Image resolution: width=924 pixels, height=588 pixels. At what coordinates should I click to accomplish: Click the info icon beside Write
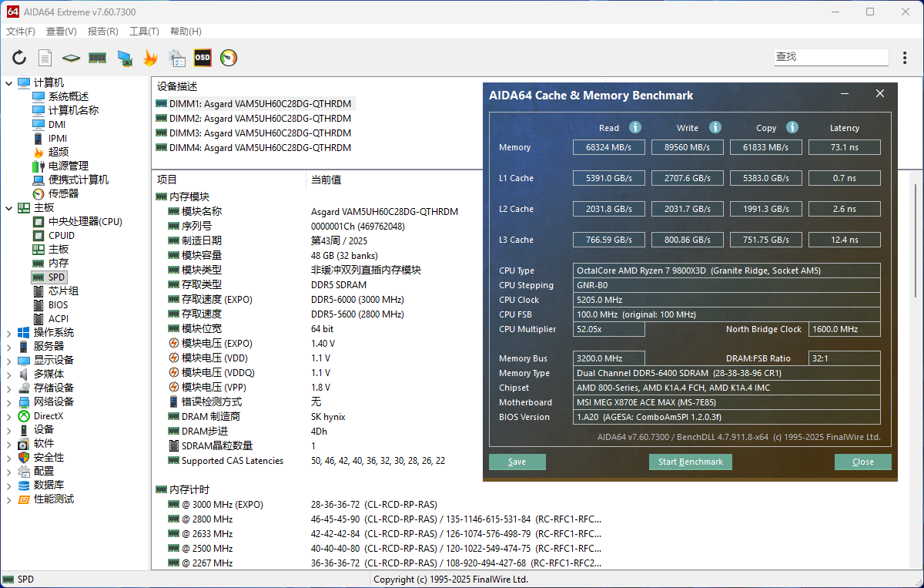click(715, 128)
